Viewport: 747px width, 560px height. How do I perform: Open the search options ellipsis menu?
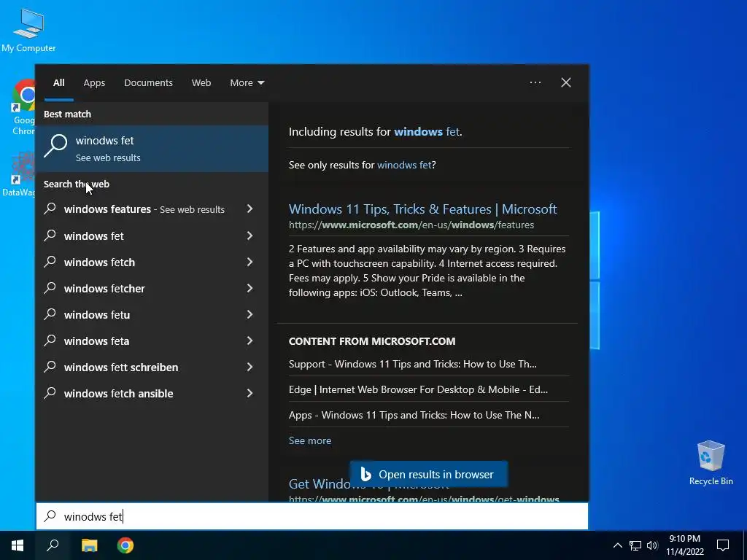tap(535, 82)
